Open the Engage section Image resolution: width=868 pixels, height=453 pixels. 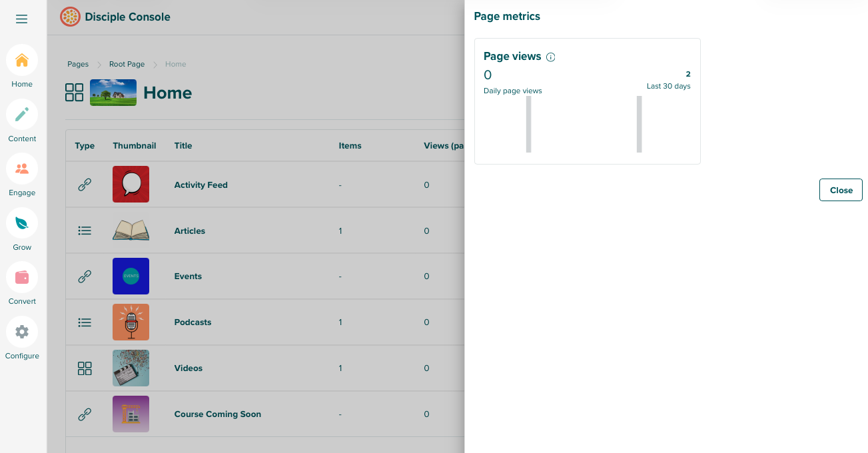pyautogui.click(x=21, y=168)
